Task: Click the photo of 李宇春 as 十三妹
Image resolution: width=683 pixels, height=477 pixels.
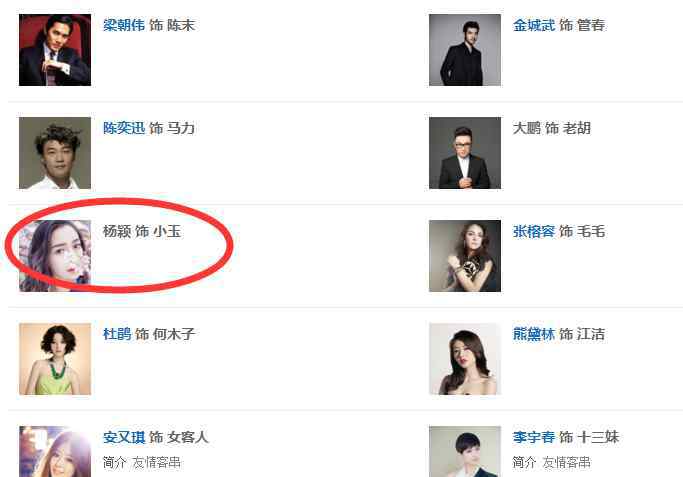Action: (x=465, y=451)
